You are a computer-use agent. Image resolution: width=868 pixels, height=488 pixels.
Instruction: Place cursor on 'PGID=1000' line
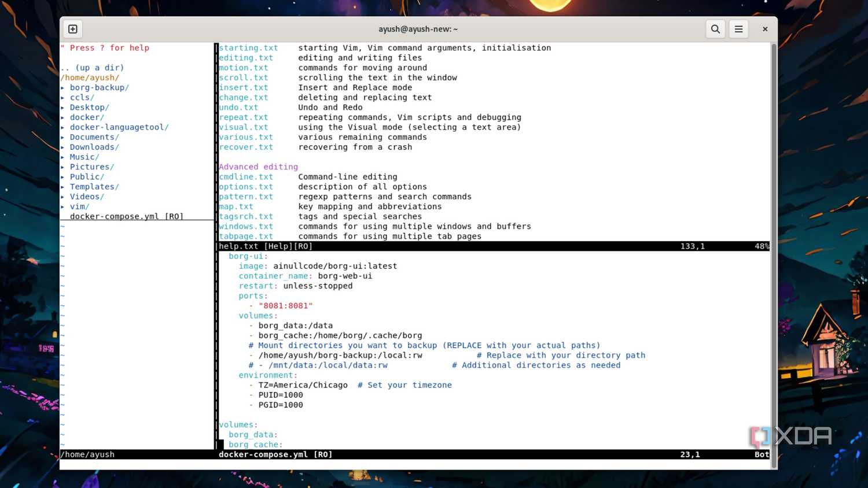(x=281, y=405)
